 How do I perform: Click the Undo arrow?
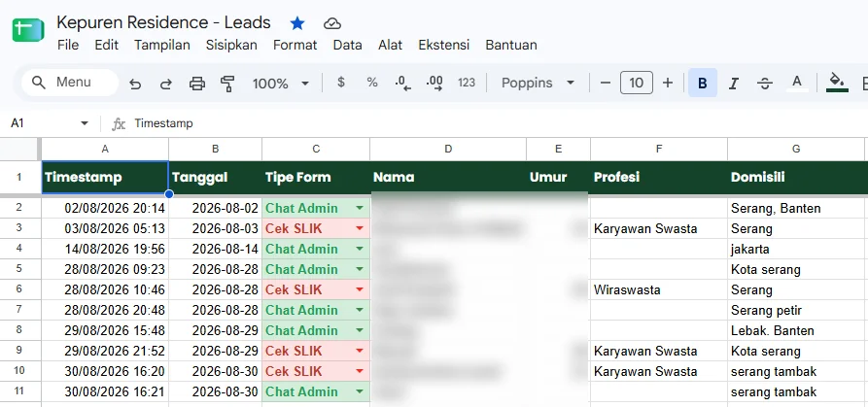[x=135, y=84]
